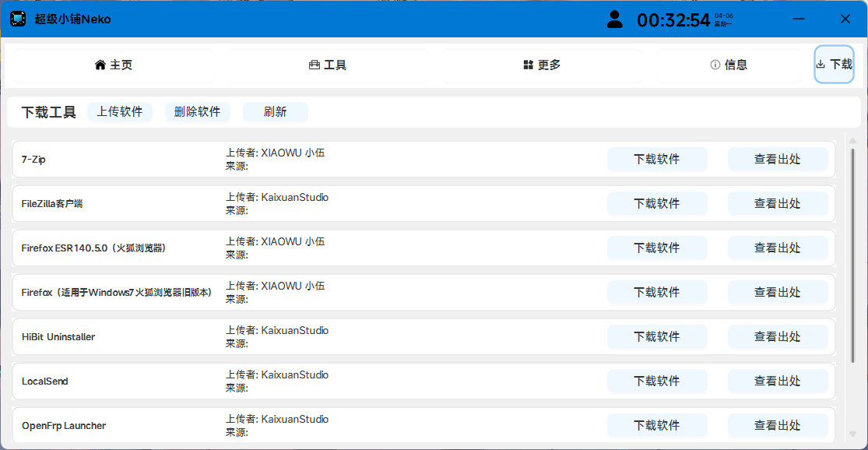Go to the 信息 info tab

pos(729,65)
